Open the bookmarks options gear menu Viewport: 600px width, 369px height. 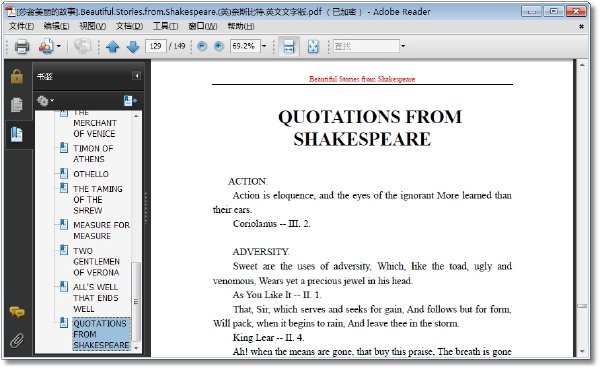(x=45, y=101)
